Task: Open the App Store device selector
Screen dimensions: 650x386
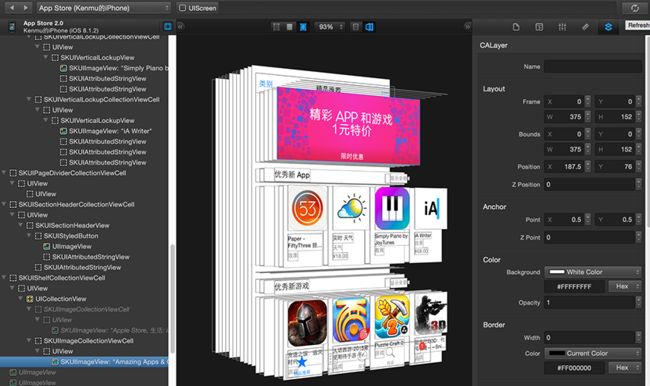Action: (104, 8)
